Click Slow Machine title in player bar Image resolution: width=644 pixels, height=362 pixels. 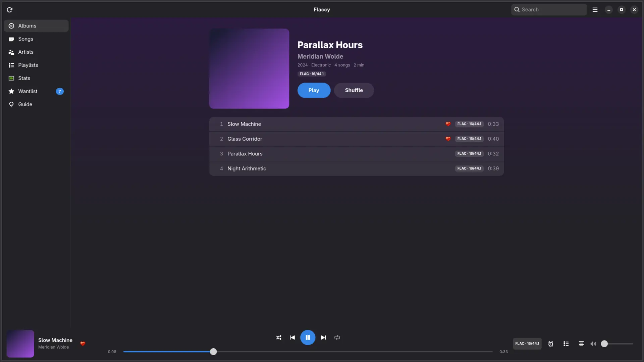click(55, 340)
